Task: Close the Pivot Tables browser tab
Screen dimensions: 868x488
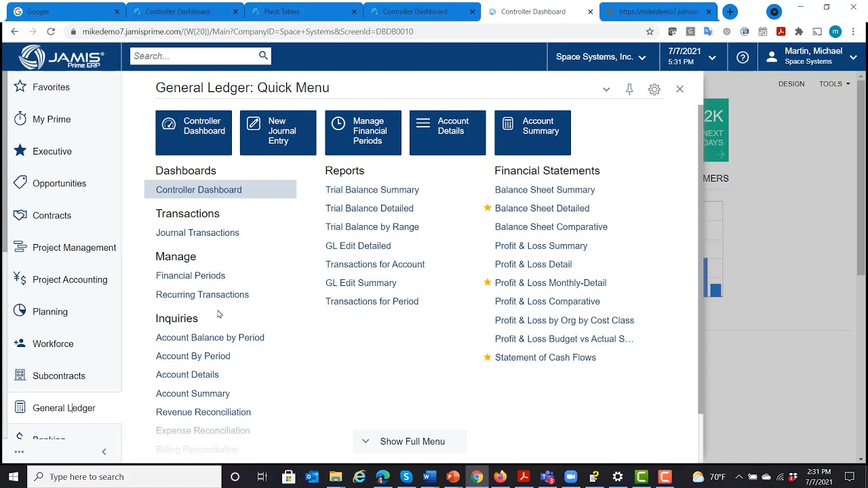Action: [355, 12]
